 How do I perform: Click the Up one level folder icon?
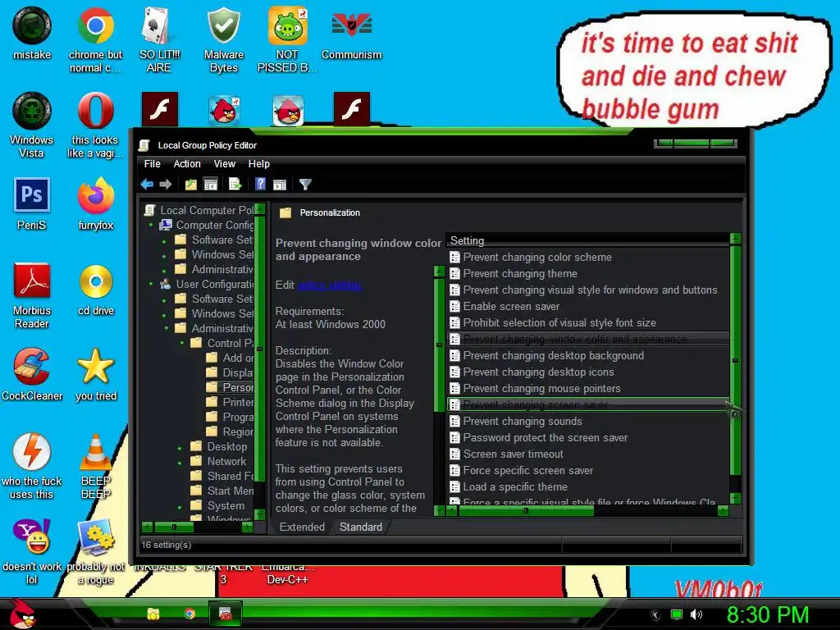[x=190, y=185]
